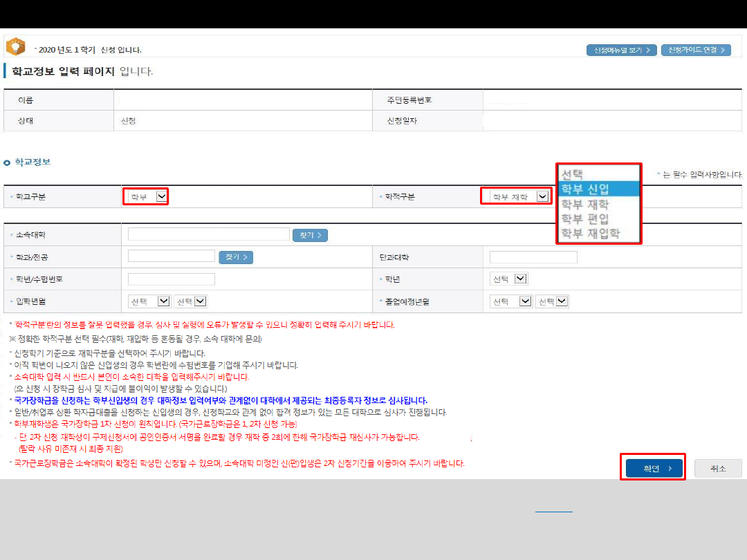Screen dimensions: 747x560
Task: Open the 학년 dropdown
Action: click(508, 279)
